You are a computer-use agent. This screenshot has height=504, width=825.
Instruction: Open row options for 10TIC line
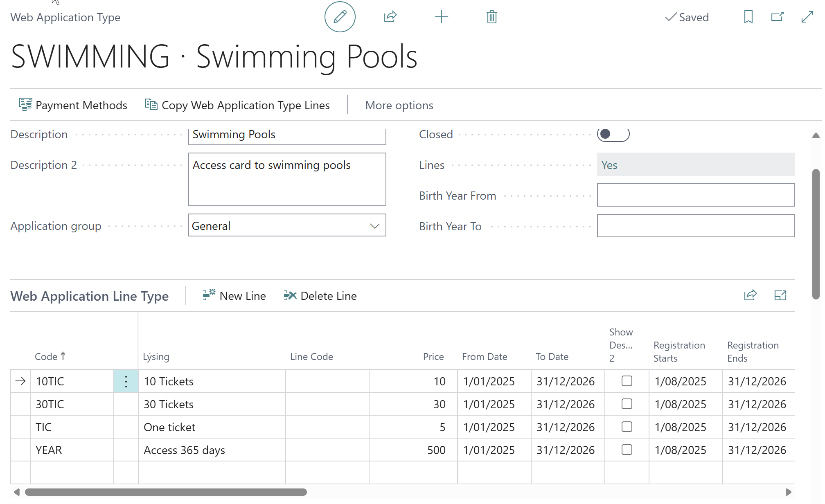[x=126, y=381]
